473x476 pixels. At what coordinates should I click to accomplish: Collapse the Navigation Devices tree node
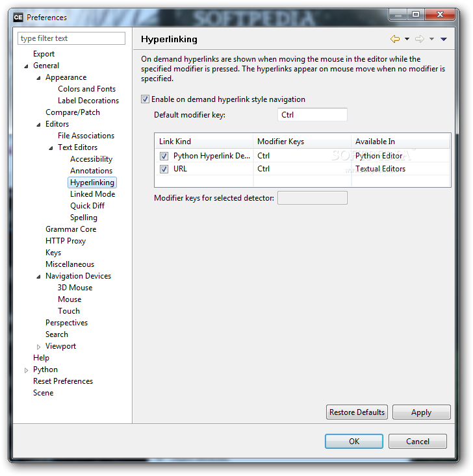38,277
